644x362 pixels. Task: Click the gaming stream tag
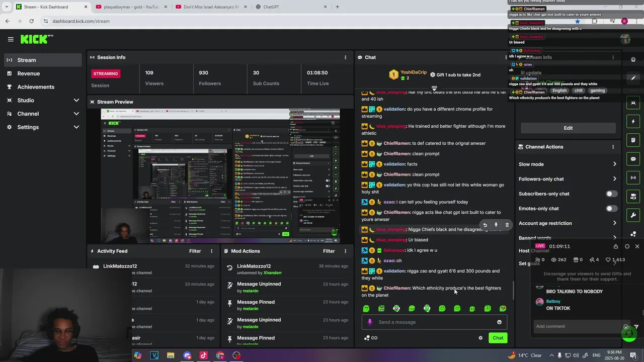click(597, 90)
